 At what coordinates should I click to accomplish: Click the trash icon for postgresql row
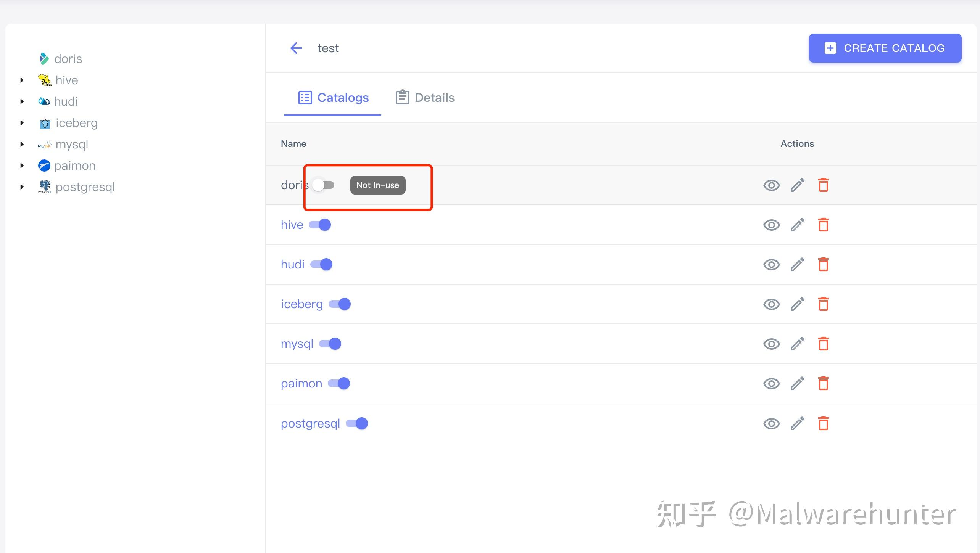(x=823, y=423)
